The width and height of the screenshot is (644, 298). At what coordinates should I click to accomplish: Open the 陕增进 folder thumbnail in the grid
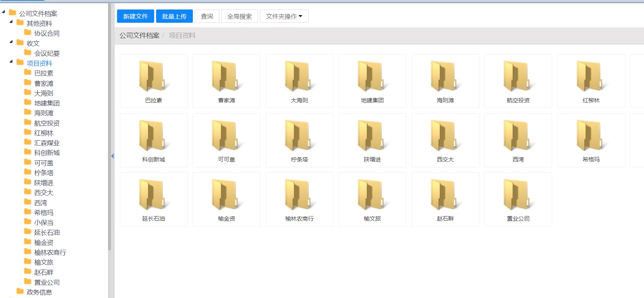click(x=372, y=140)
